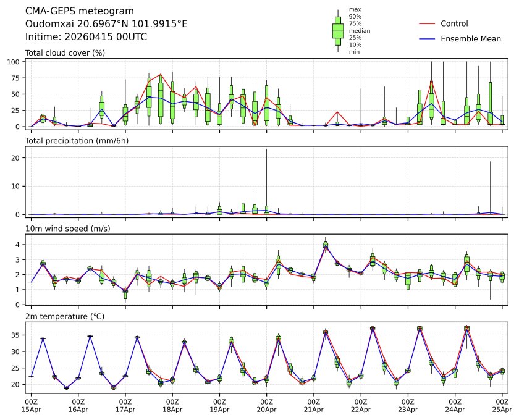Click the box-plot legend symbol
519x420 pixels.
(338, 31)
